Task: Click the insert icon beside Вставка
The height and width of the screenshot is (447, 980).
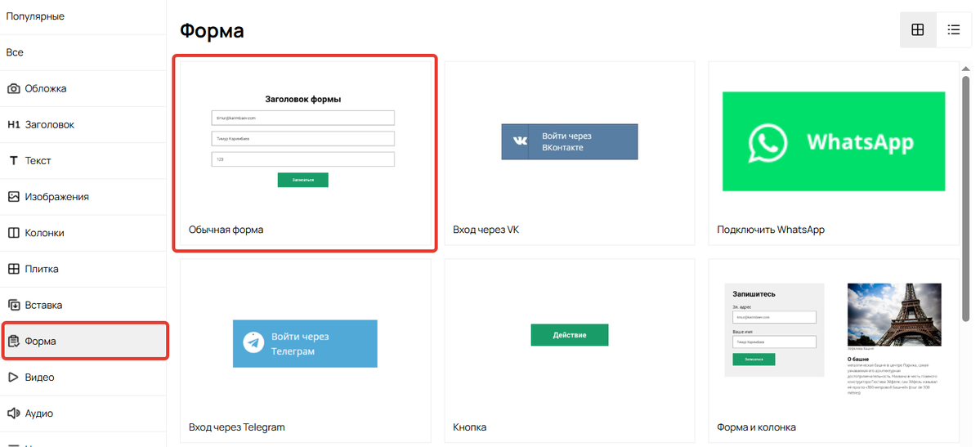Action: pyautogui.click(x=14, y=305)
